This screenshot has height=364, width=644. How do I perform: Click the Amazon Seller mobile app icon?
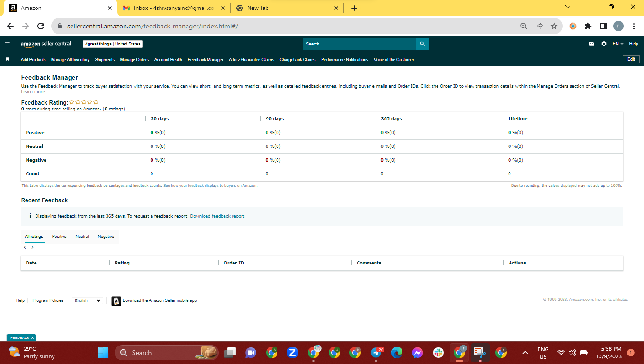[116, 301]
